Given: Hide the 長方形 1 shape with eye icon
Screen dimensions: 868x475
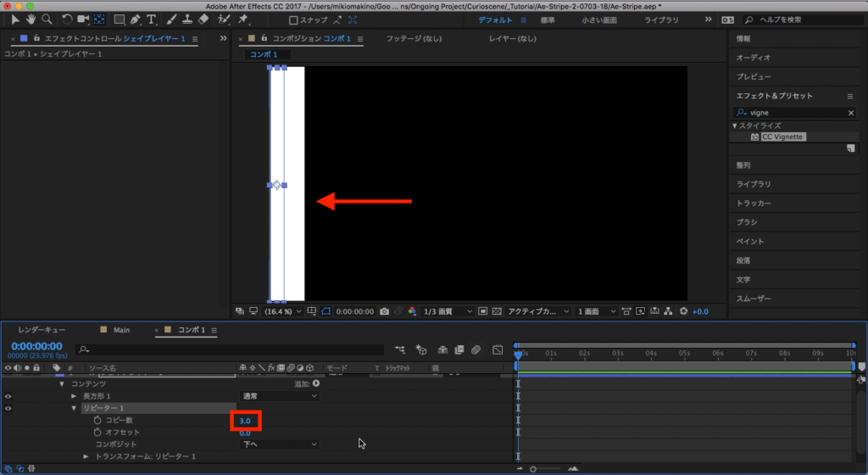Looking at the screenshot, I should [8, 396].
